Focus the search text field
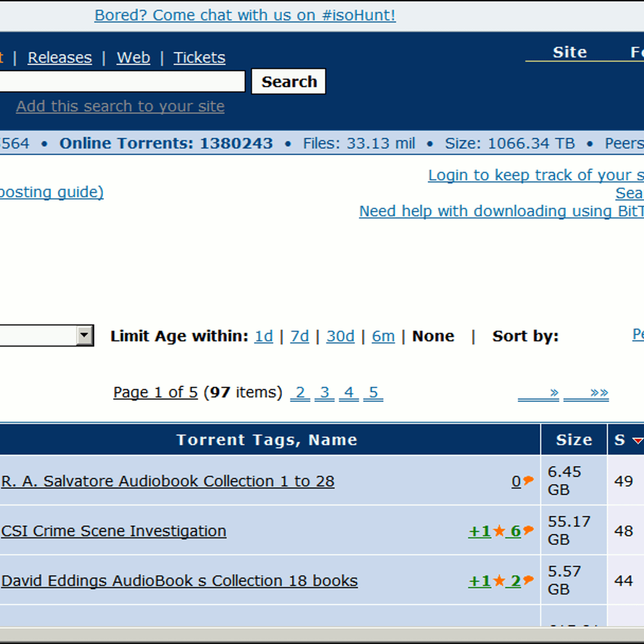This screenshot has height=644, width=644. coord(122,82)
